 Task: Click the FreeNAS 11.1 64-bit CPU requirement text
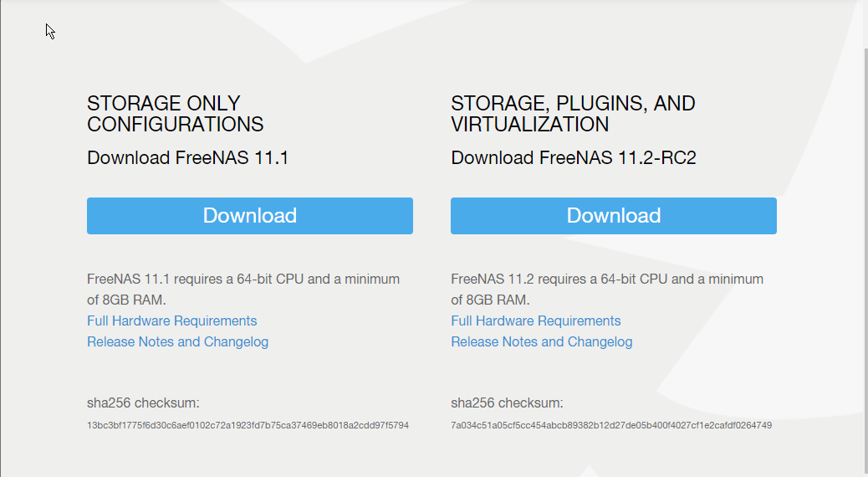[x=243, y=280]
